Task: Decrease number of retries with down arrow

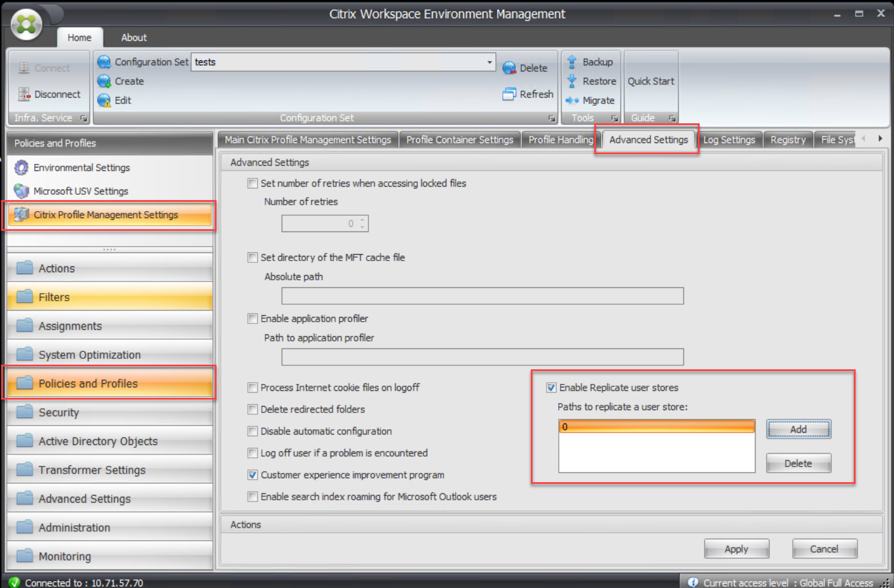Action: pos(363,227)
